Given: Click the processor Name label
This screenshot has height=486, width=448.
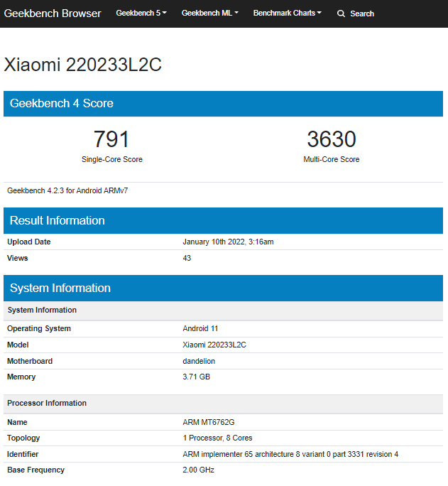Looking at the screenshot, I should (x=17, y=422).
